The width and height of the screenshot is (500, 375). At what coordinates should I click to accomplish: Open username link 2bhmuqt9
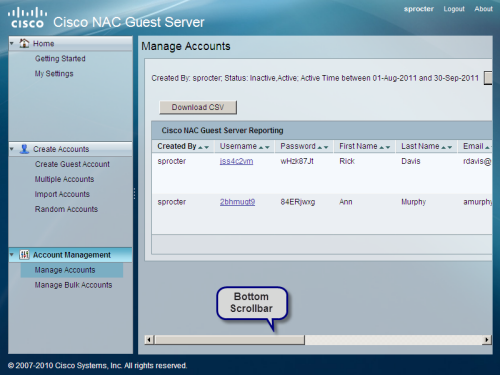pyautogui.click(x=237, y=202)
